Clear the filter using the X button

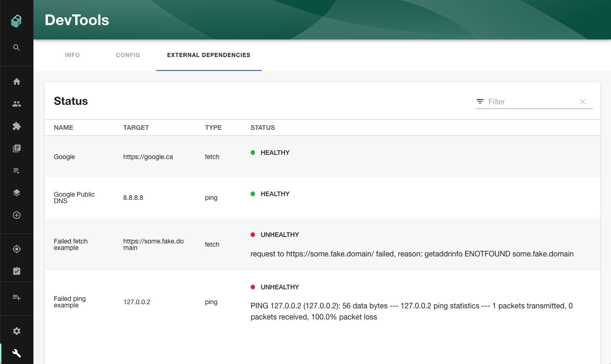click(x=583, y=101)
